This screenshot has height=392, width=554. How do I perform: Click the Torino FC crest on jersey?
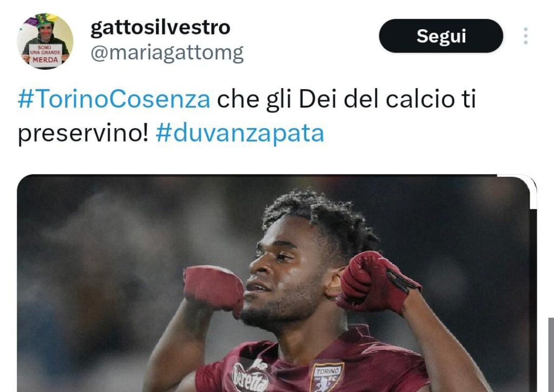(x=327, y=378)
